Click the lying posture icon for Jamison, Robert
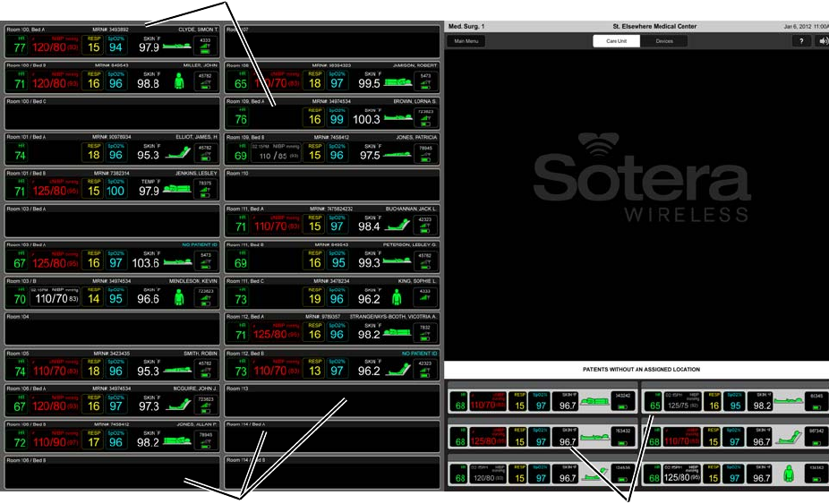Viewport: 829px width, 504px height. click(398, 82)
